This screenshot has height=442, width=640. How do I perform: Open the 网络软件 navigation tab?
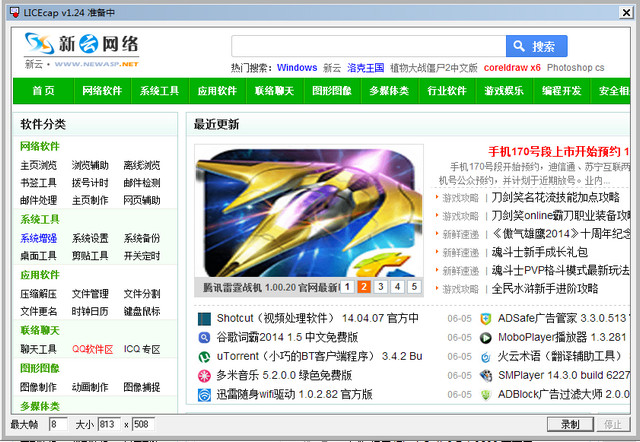[102, 91]
